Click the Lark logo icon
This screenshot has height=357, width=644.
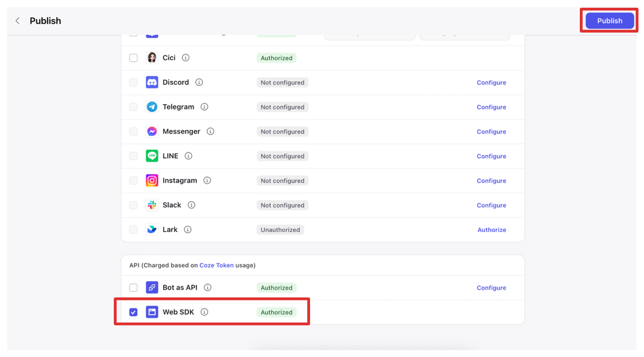coord(152,230)
